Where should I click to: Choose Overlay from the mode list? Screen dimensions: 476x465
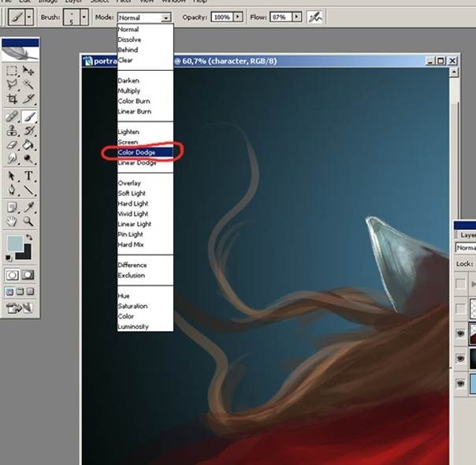pyautogui.click(x=145, y=183)
